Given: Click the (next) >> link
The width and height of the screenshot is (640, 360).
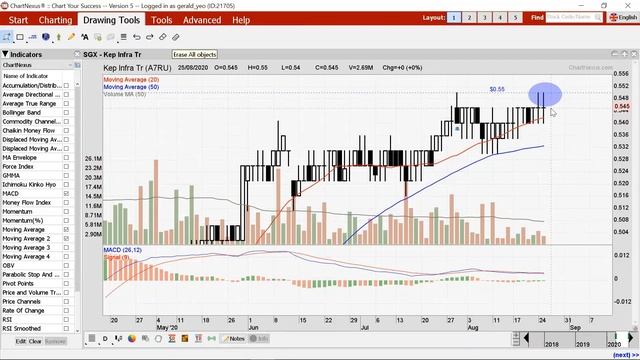Looking at the screenshot, I should 626,355.
